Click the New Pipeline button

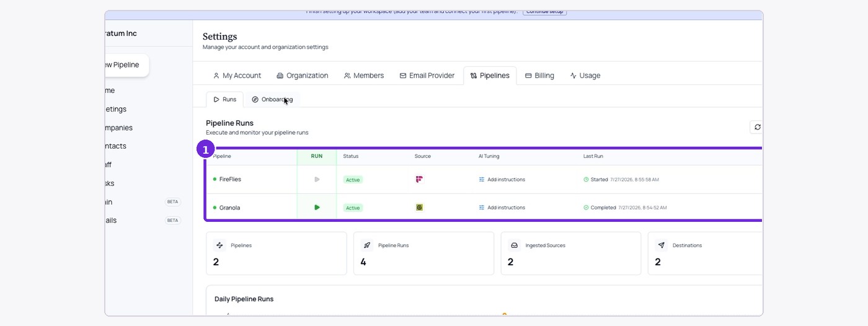point(126,65)
